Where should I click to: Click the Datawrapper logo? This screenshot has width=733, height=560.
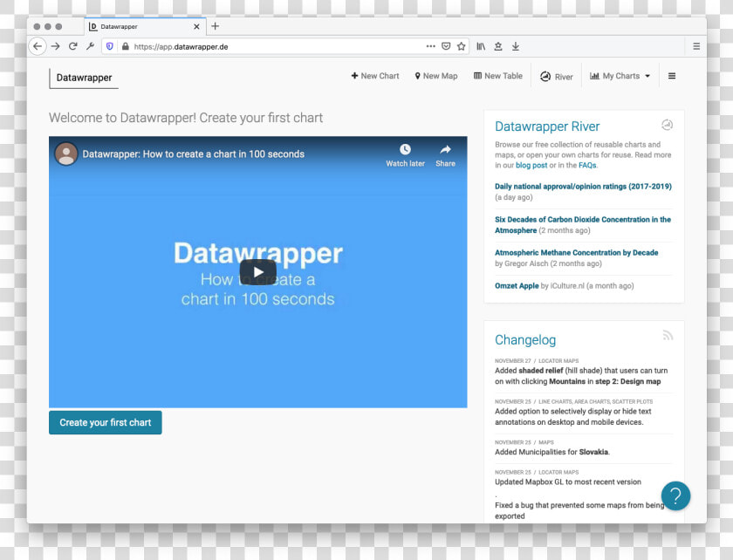(84, 78)
